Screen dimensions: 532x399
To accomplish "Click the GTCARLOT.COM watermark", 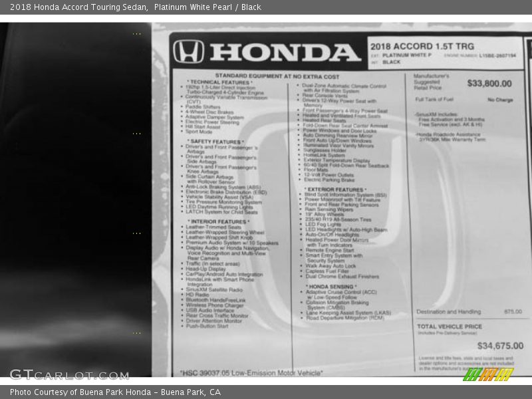I will click(x=69, y=374).
